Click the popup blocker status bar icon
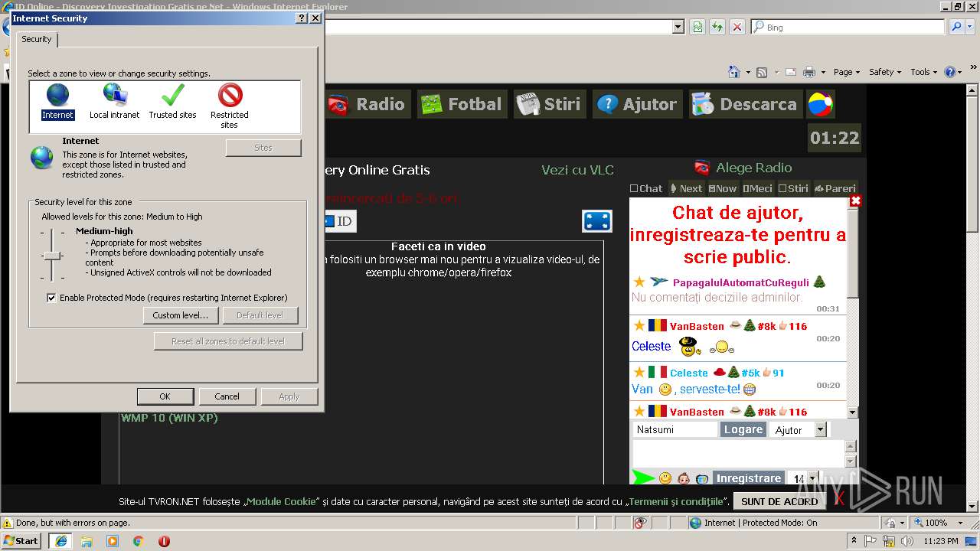980x551 pixels. click(x=640, y=523)
